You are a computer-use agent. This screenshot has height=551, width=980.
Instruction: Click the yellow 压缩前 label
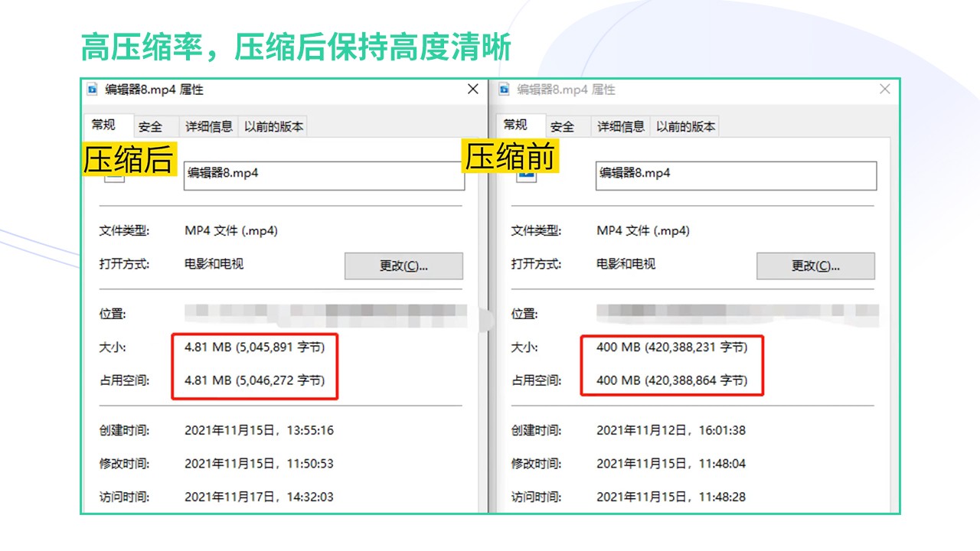510,155
